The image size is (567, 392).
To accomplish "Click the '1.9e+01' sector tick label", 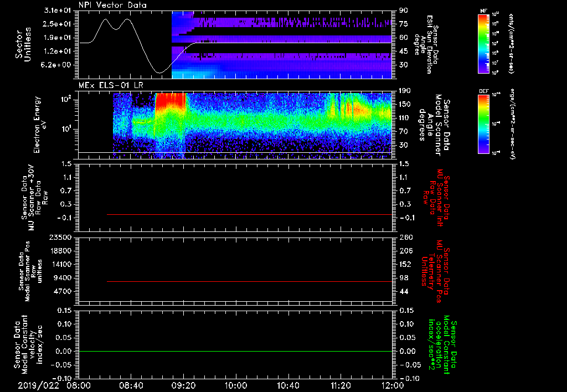I will coord(58,38).
